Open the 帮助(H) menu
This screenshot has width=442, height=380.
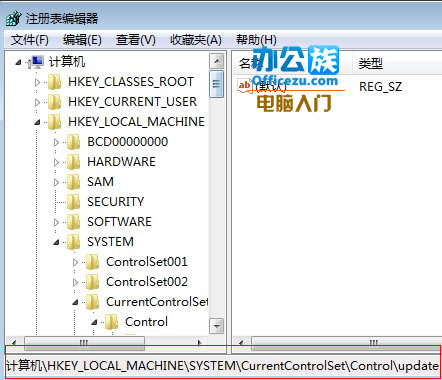pyautogui.click(x=256, y=40)
